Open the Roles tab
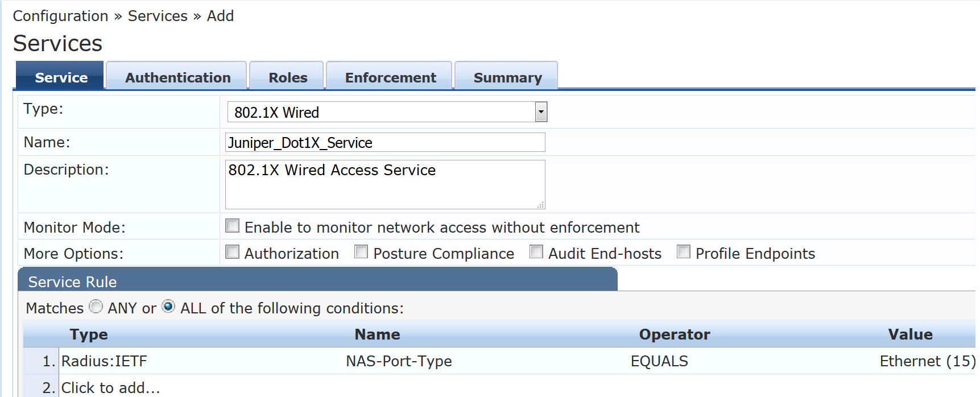This screenshot has width=980, height=397. coord(287,77)
